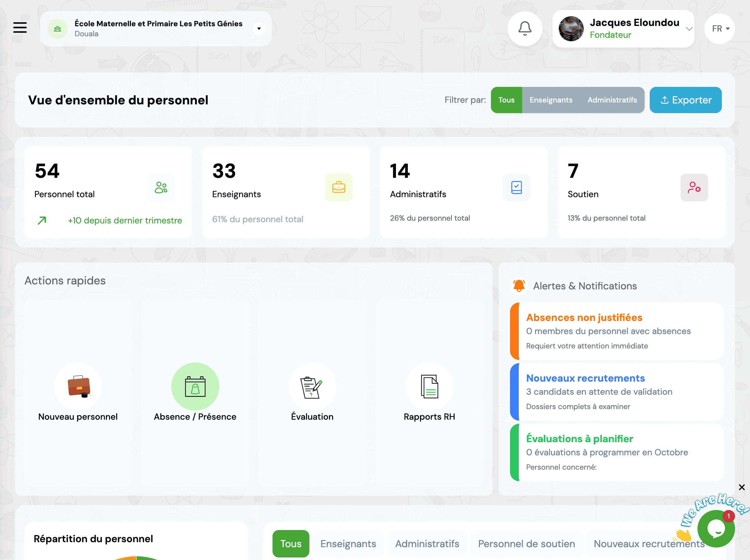This screenshot has width=750, height=560.
Task: Open the Absence / Présence action
Action: [x=195, y=387]
